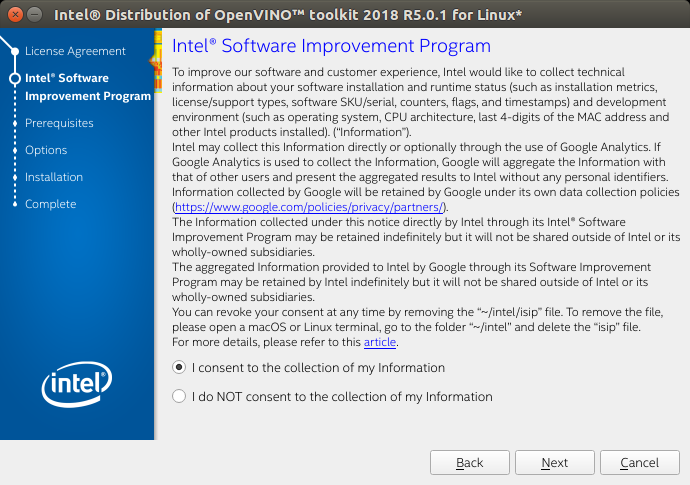Viewport: 690px width, 485px height.
Task: Click the installer window title text
Action: pos(288,15)
